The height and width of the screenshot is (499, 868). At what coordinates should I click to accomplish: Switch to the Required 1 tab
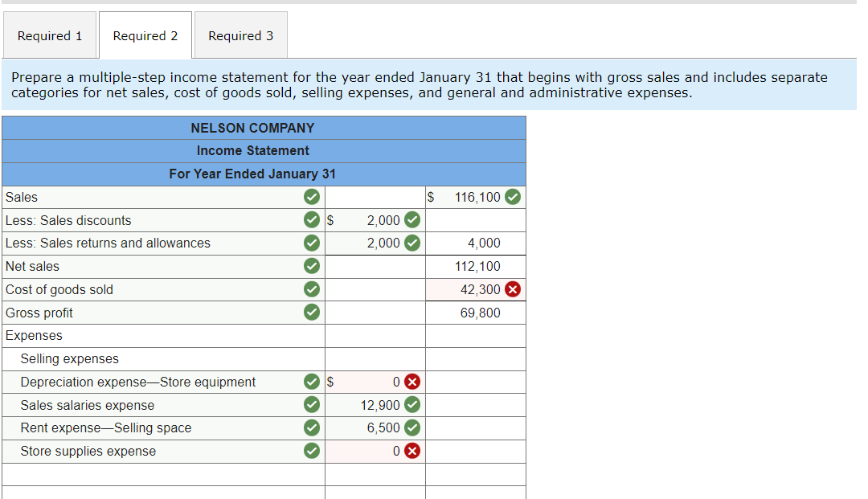click(49, 35)
